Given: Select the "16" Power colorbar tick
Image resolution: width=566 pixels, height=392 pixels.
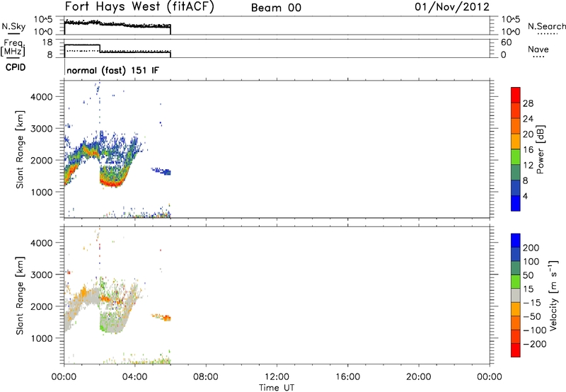Looking at the screenshot, I should click(x=528, y=149).
